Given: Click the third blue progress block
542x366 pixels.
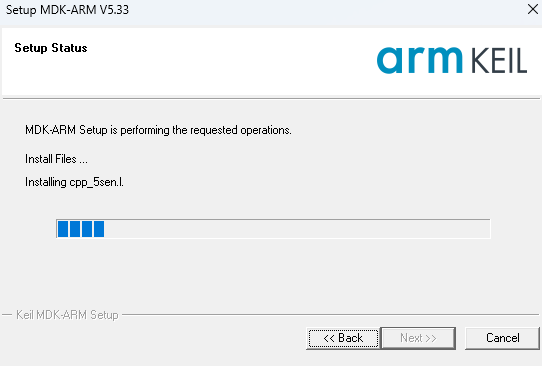Looking at the screenshot, I should pos(87,229).
